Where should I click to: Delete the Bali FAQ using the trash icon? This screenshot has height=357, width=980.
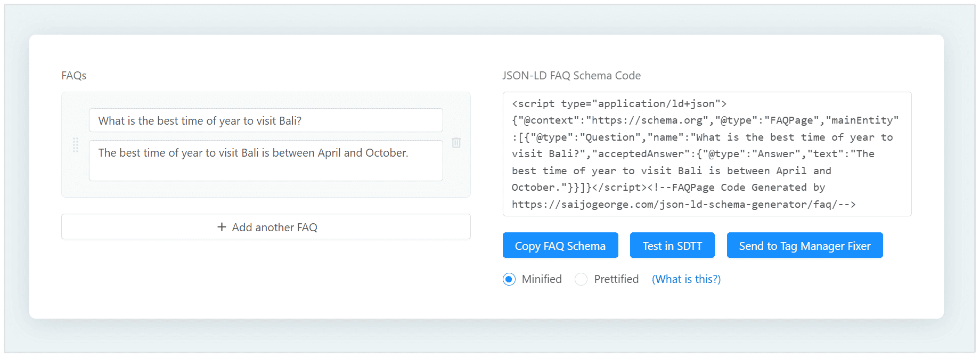pyautogui.click(x=456, y=143)
